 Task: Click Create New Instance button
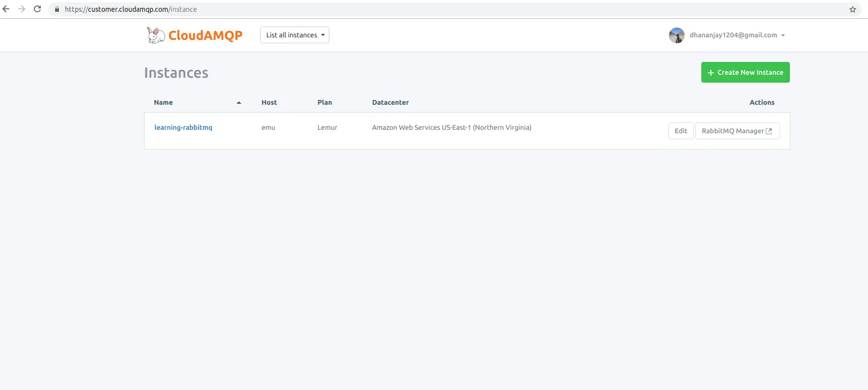[745, 72]
